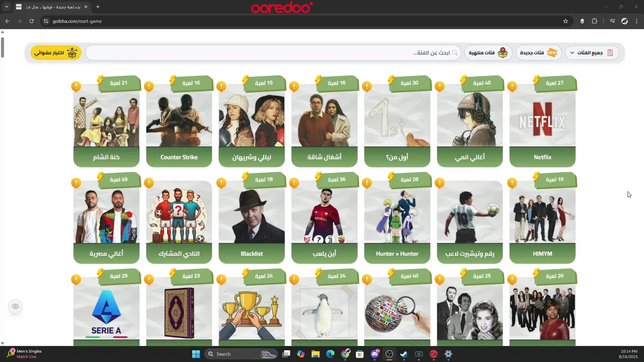This screenshot has width=644, height=362.
Task: Open the finished categories filter فئات منتهية
Action: (488, 53)
